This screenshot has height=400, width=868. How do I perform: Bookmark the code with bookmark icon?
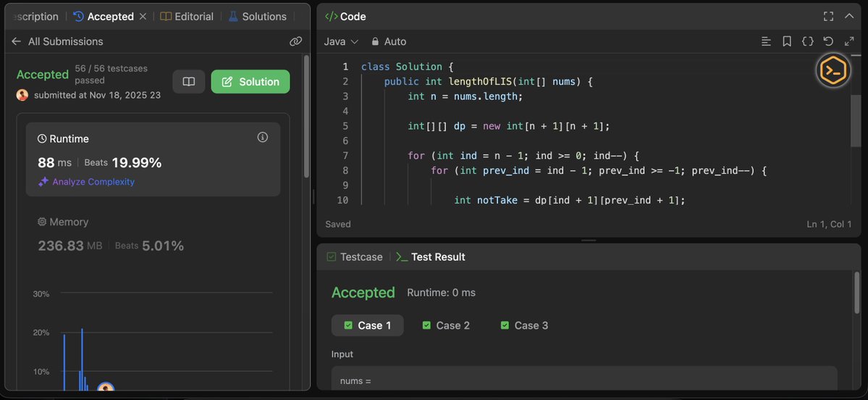787,41
